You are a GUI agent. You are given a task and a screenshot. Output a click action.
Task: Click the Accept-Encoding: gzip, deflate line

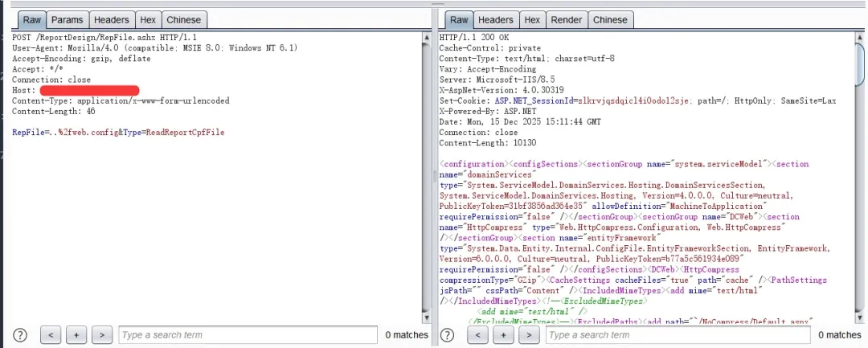[x=81, y=59]
